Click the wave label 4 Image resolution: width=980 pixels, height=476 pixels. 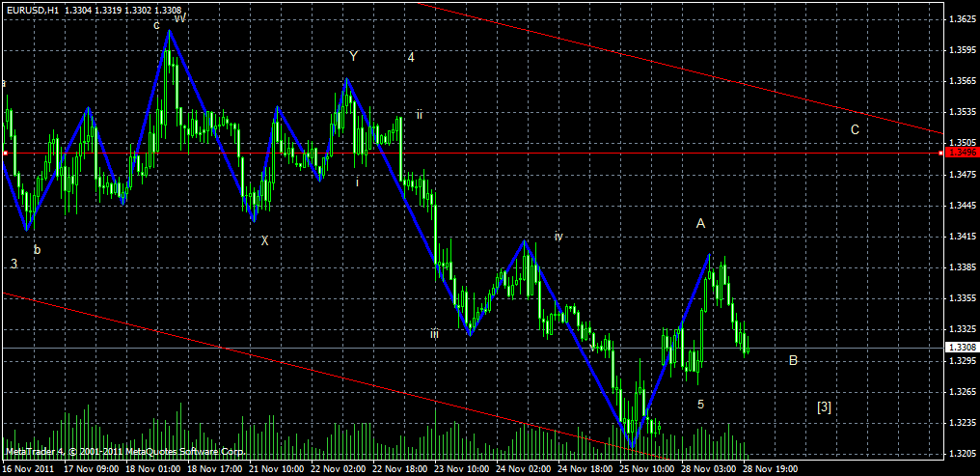tap(411, 57)
